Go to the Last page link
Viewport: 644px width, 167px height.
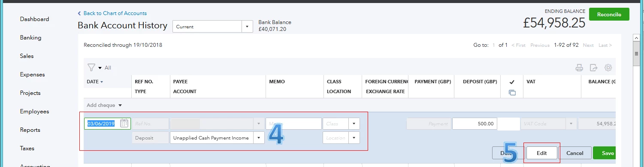pos(605,45)
